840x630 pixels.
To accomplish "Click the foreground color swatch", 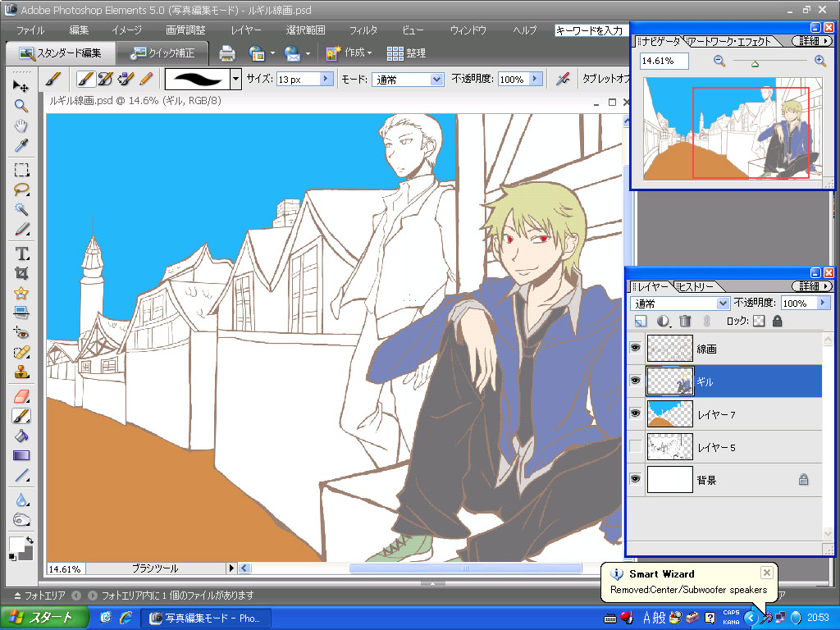I will coord(16,545).
